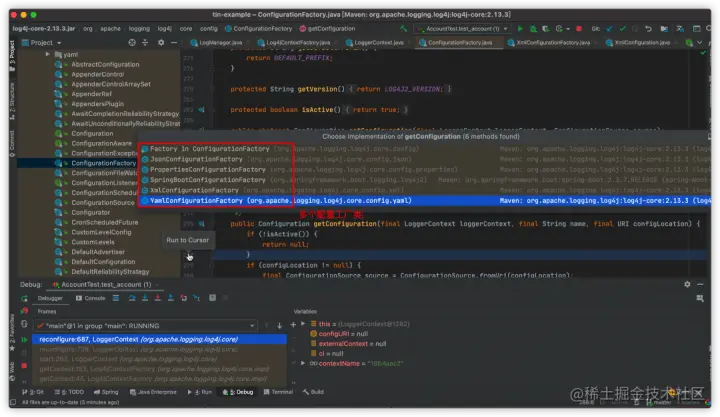Click the Step Over icon in debugger toolbar
Image resolution: width=720 pixels, height=417 pixels.
pyautogui.click(x=132, y=298)
